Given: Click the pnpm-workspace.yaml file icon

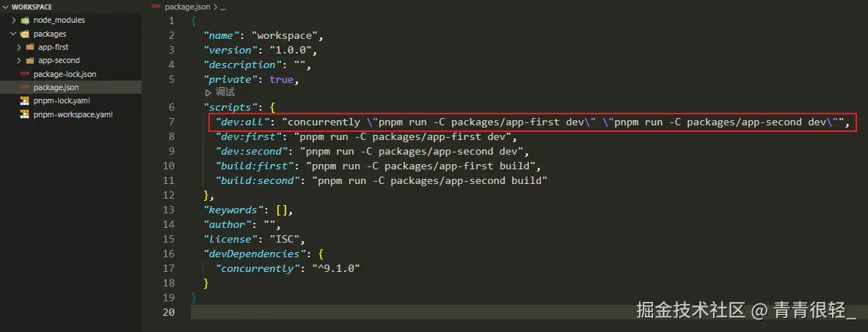Looking at the screenshot, I should (x=24, y=114).
